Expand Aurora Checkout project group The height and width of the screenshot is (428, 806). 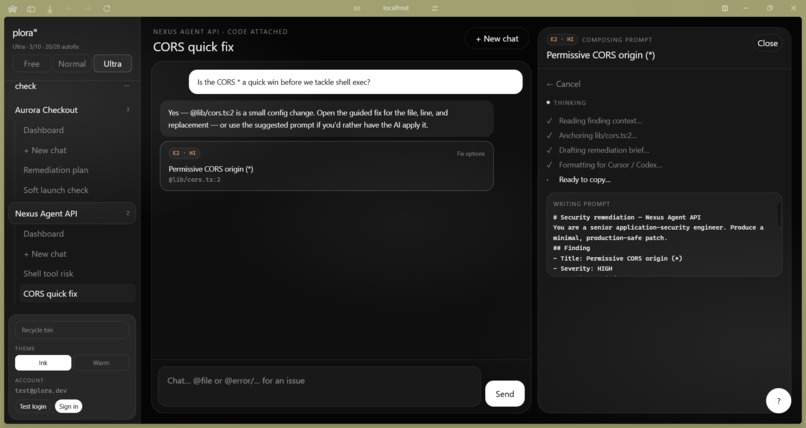(72, 110)
